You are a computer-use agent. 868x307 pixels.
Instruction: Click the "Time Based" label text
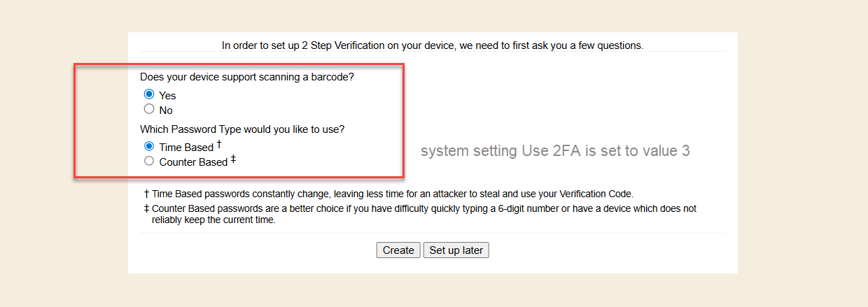click(x=185, y=148)
